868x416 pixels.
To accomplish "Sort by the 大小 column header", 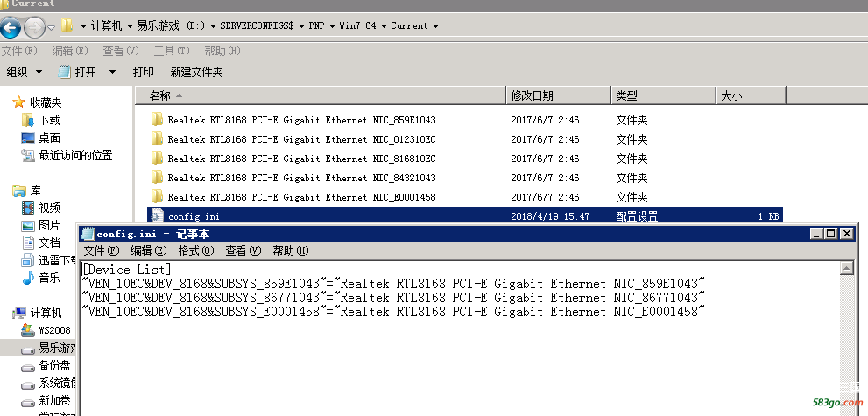I will click(x=752, y=95).
